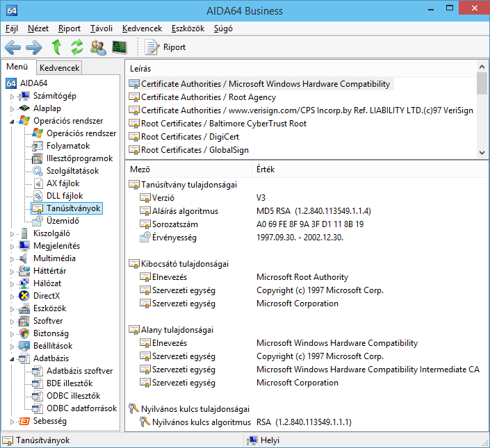
Task: Open the Nézet menu
Action: (x=38, y=28)
